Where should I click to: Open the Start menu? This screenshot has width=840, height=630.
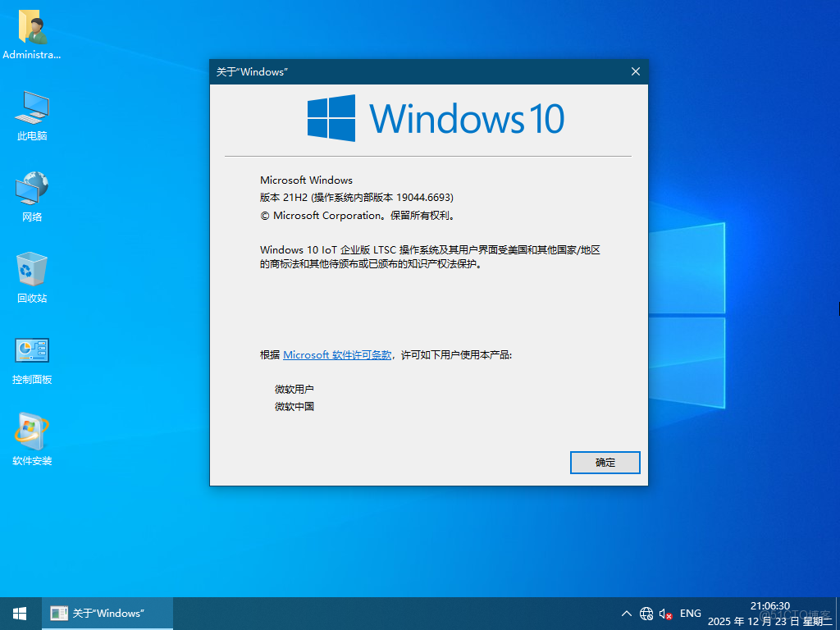tap(18, 613)
